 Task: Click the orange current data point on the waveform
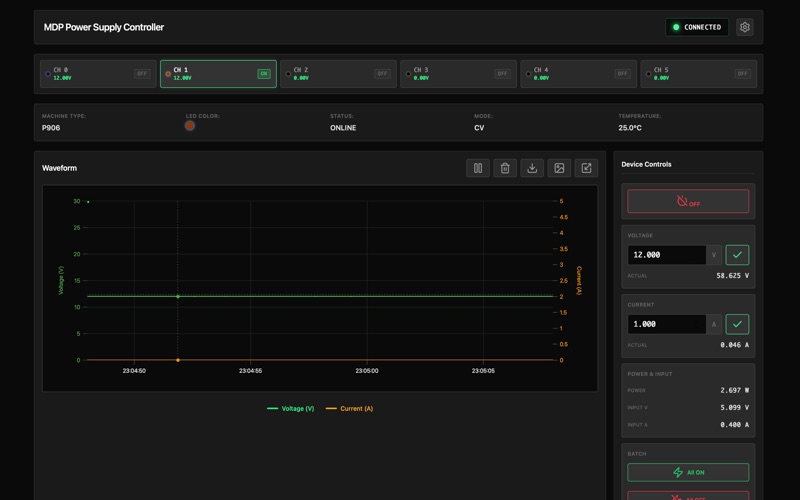tap(178, 360)
